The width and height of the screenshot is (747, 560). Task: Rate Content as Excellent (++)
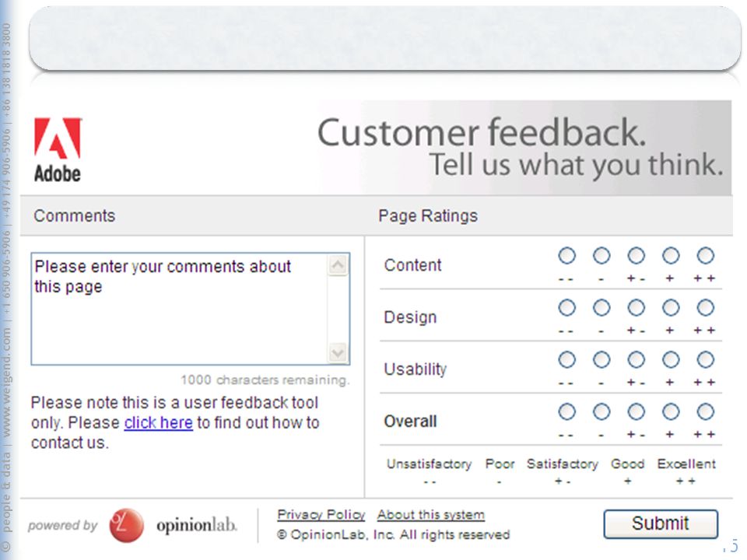click(x=706, y=256)
